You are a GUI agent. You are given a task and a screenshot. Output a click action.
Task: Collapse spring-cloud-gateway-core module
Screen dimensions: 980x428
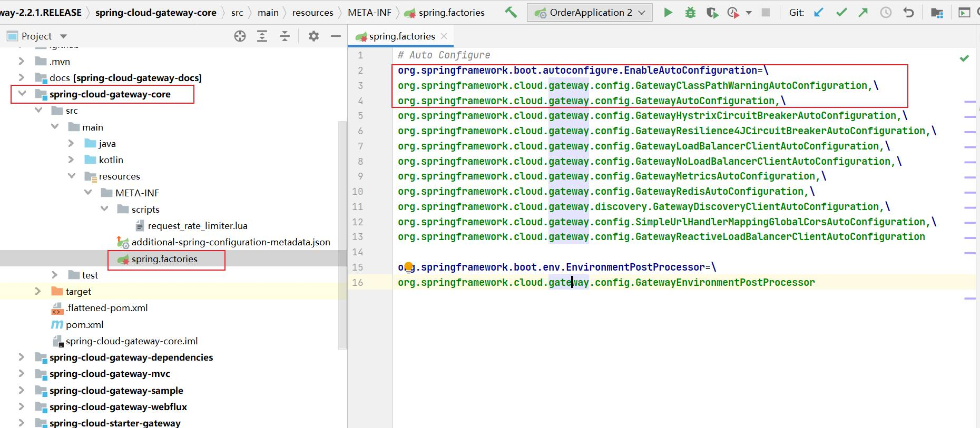(22, 94)
